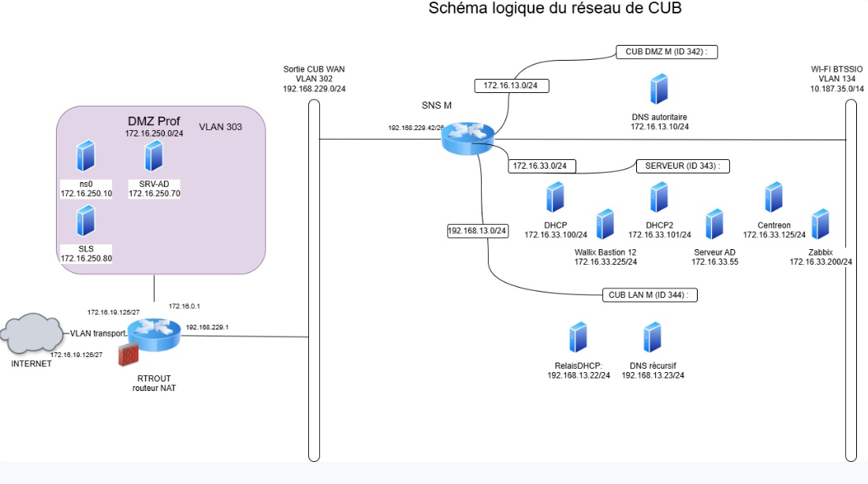Click the title Schéma logique du réseau de CUB
The width and height of the screenshot is (868, 484).
[x=555, y=9]
